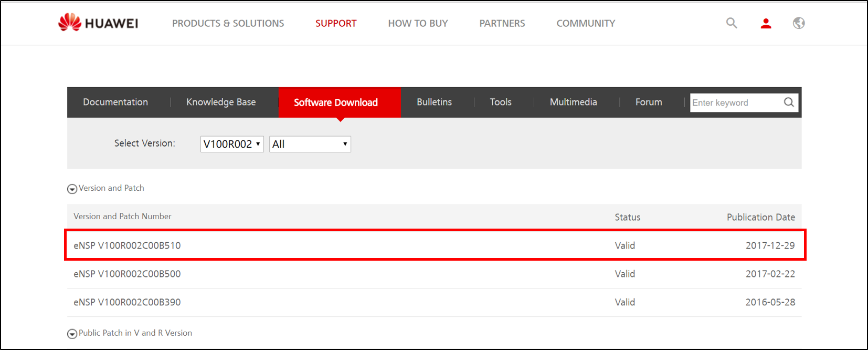This screenshot has width=868, height=350.
Task: Open the V100R002 version dropdown
Action: tap(232, 144)
